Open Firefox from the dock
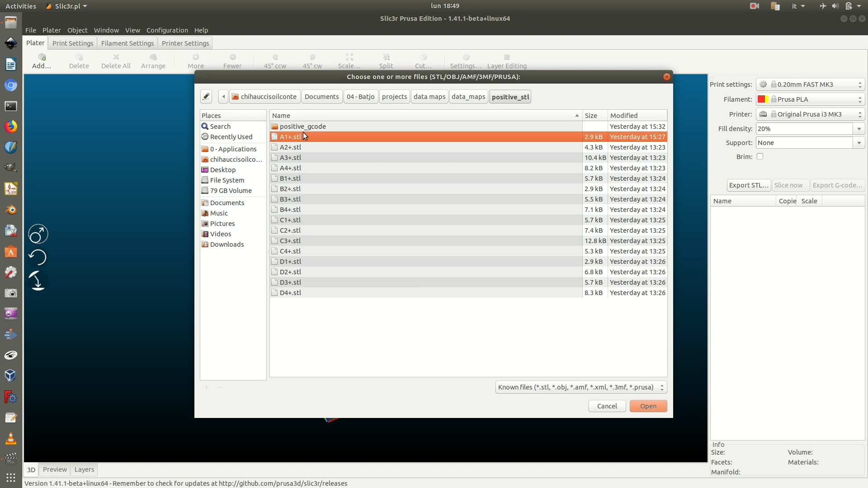This screenshot has width=868, height=488. [11, 127]
